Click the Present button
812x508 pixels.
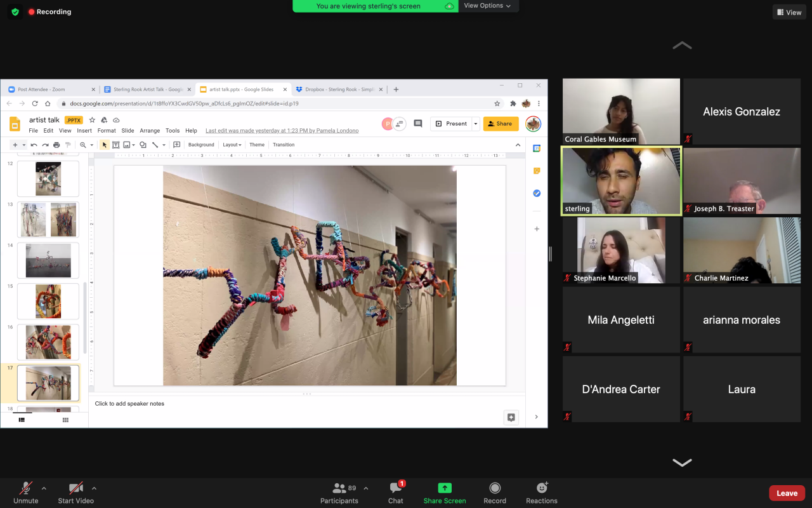click(451, 124)
